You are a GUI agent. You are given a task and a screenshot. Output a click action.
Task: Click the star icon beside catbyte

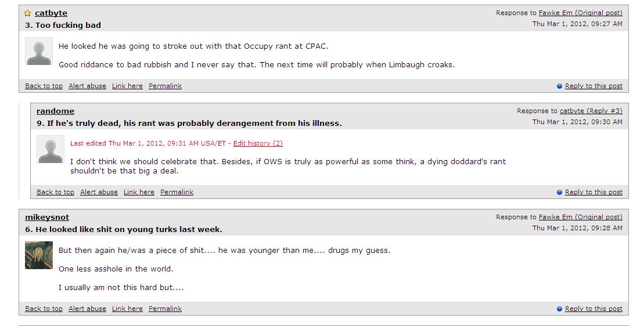click(28, 13)
